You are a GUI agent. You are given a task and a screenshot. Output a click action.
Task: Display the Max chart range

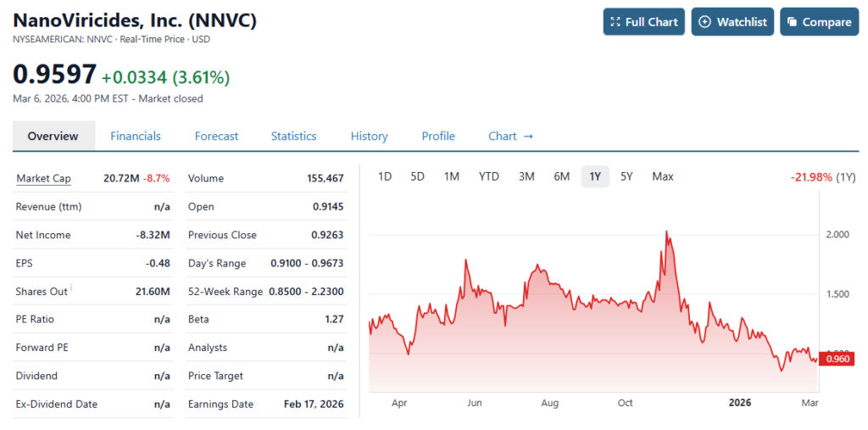(663, 176)
